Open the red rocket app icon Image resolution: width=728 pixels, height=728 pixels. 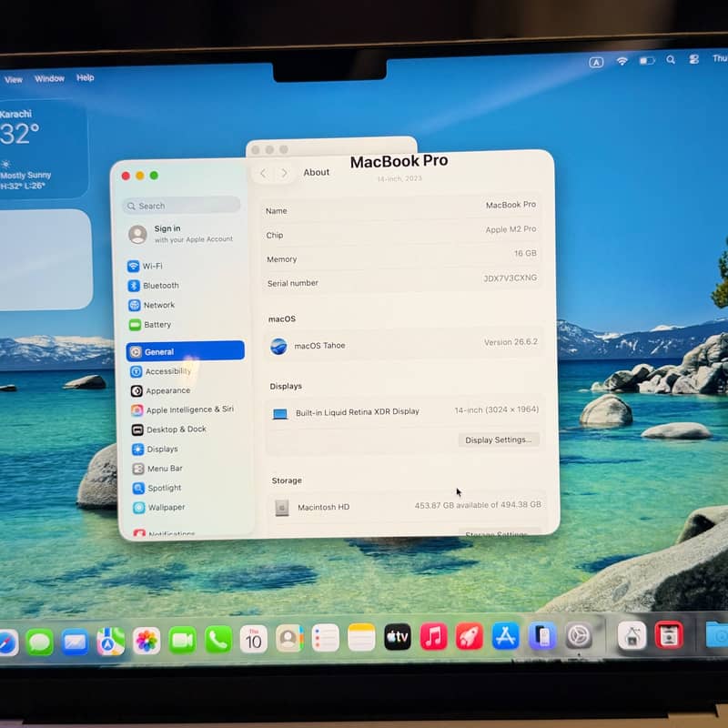(470, 636)
